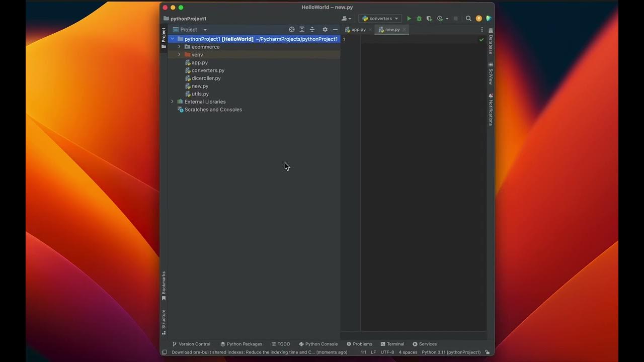The height and width of the screenshot is (362, 644).
Task: Open the code-with-me user icon menu
Action: point(346,19)
